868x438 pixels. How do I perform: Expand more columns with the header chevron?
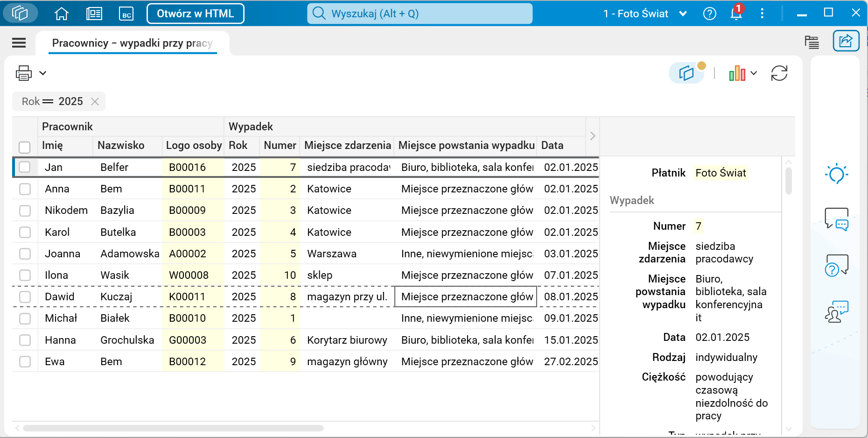click(593, 136)
